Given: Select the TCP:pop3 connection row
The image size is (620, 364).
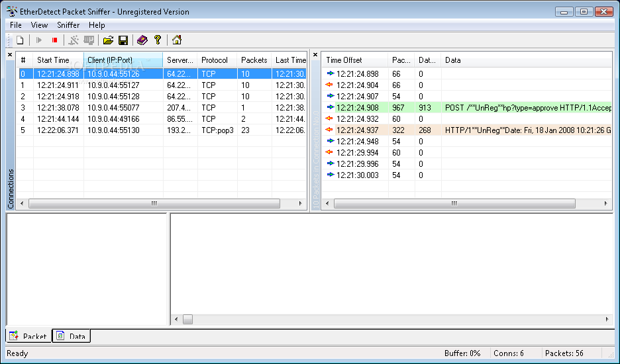Looking at the screenshot, I should (x=162, y=130).
